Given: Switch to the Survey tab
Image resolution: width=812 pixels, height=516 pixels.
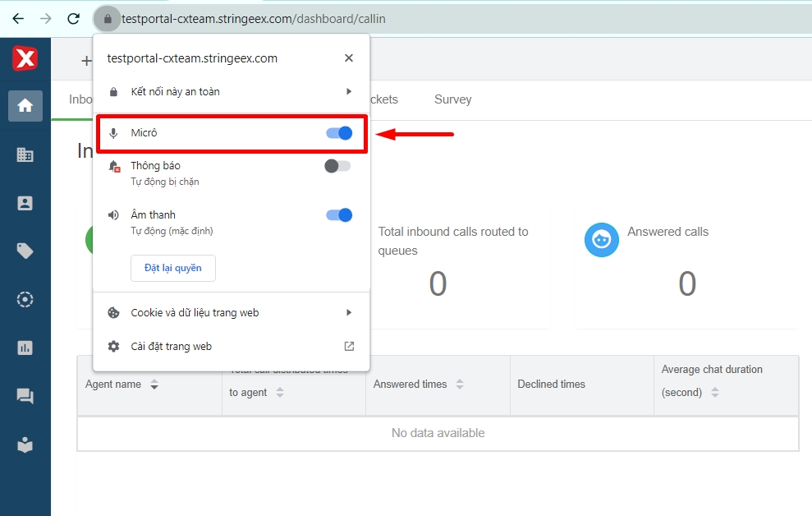Looking at the screenshot, I should coord(452,99).
